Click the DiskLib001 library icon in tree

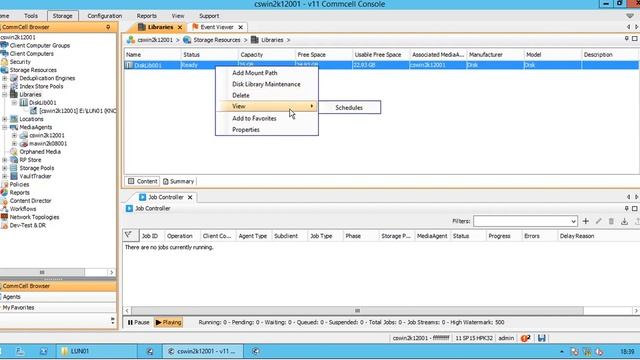24,102
